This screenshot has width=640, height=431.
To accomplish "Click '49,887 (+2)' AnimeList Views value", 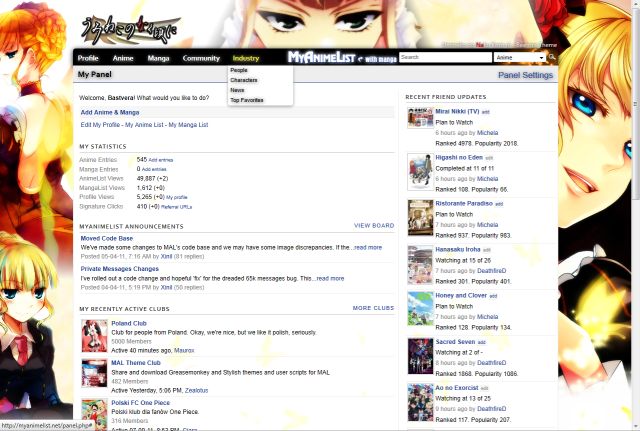I will 152,178.
